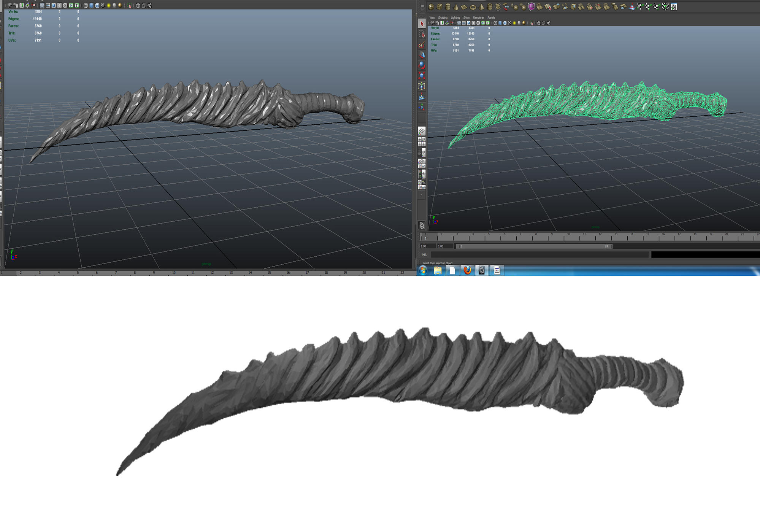The width and height of the screenshot is (760, 532).
Task: Activate the Rotate tool
Action: click(422, 65)
